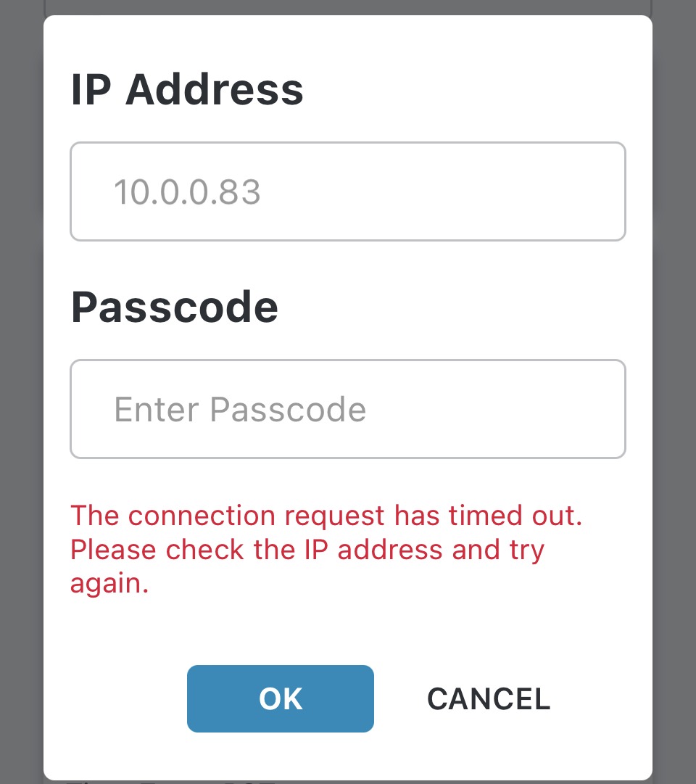696x784 pixels.
Task: Click the empty area right of the IP Address heading
Action: click(465, 89)
